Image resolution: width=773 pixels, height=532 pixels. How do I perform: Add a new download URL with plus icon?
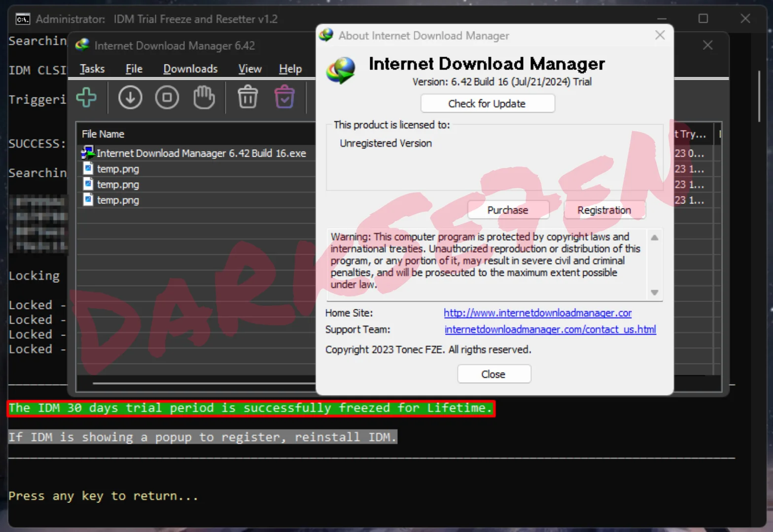click(86, 97)
